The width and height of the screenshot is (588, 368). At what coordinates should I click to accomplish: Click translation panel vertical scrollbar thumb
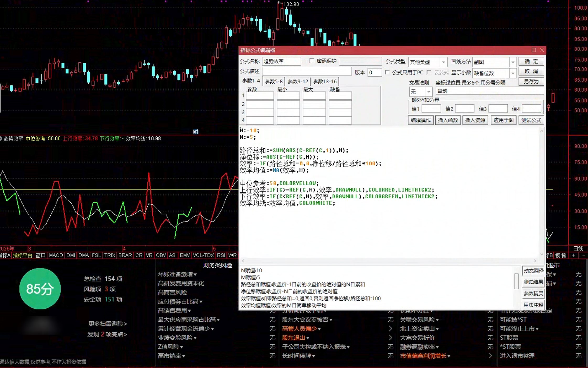pyautogui.click(x=516, y=281)
